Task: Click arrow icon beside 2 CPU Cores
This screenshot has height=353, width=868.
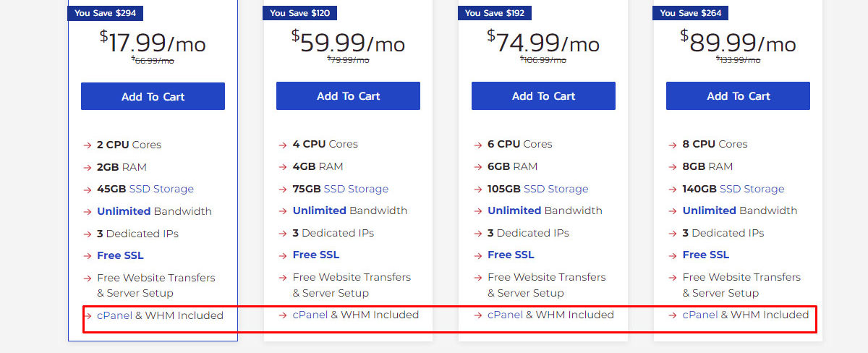Action: (x=88, y=145)
